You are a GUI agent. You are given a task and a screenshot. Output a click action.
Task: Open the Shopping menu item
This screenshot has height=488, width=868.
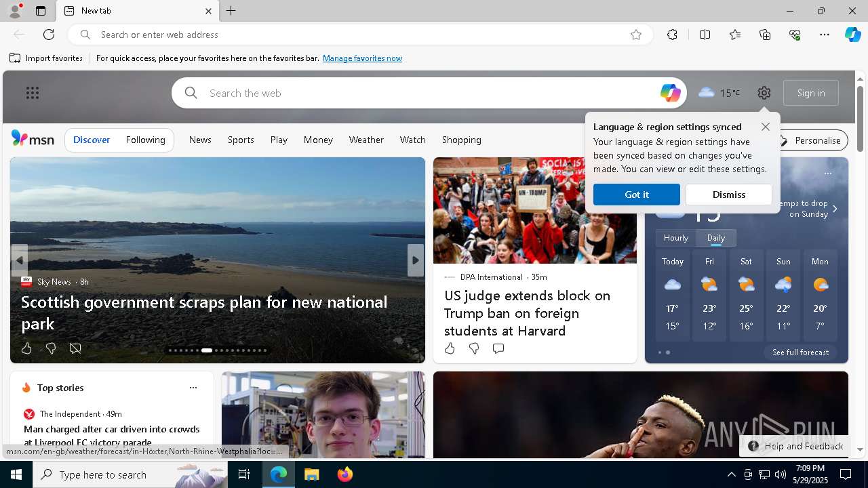[x=461, y=140]
